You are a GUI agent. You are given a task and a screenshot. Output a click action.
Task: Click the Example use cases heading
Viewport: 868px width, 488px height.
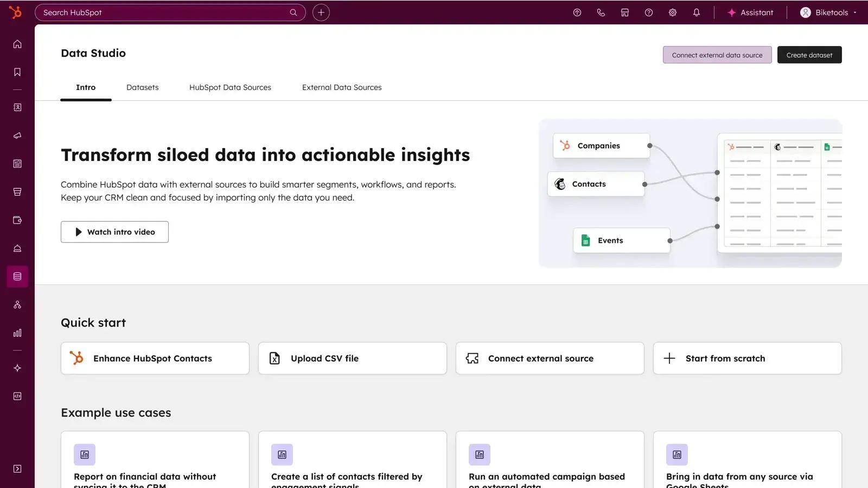point(116,413)
